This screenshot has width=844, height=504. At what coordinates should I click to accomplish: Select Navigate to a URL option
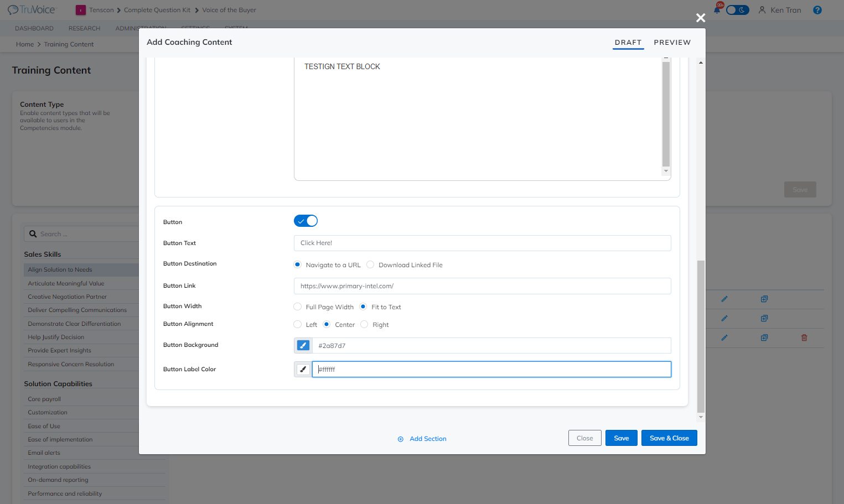298,264
